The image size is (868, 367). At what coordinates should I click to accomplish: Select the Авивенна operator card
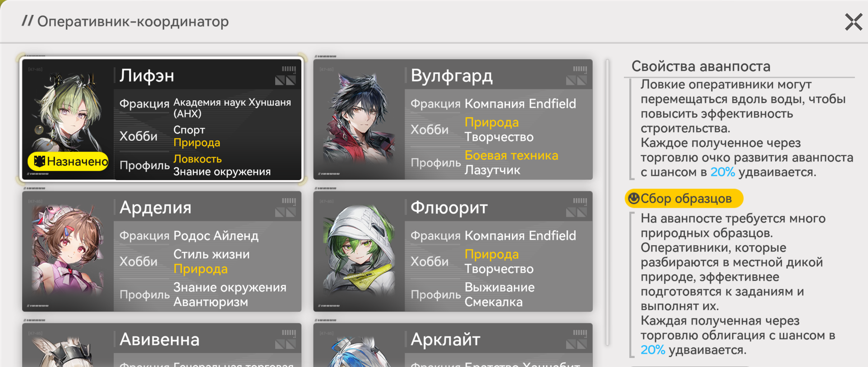tap(162, 345)
